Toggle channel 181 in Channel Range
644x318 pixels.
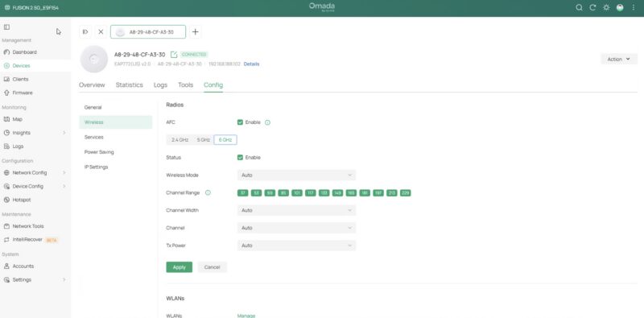[365, 192]
